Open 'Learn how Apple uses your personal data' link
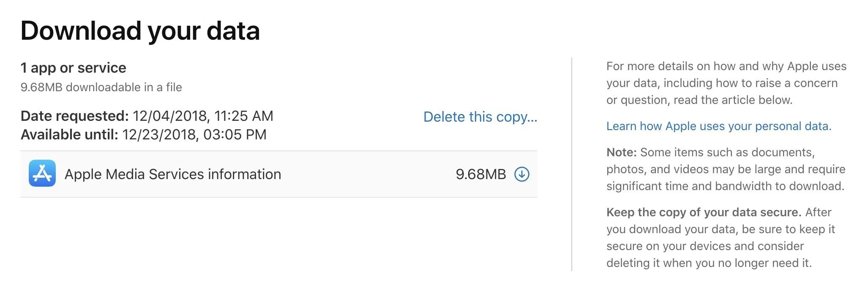Screen dimensions: 868x294 tap(718, 126)
